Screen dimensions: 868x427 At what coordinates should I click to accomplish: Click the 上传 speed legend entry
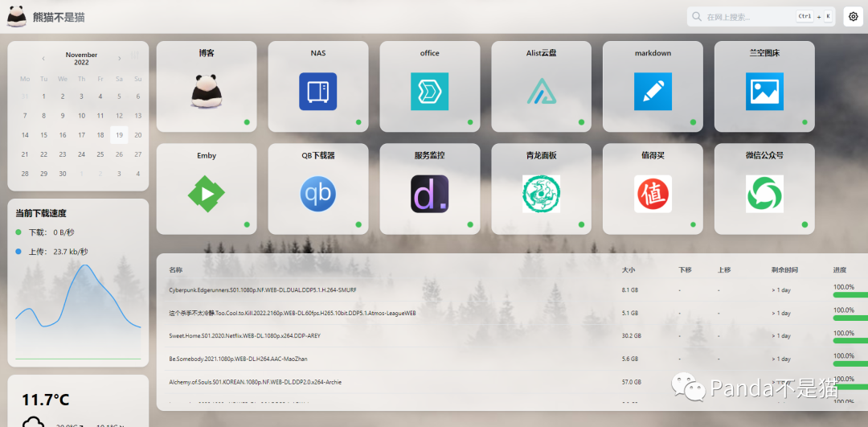click(51, 252)
